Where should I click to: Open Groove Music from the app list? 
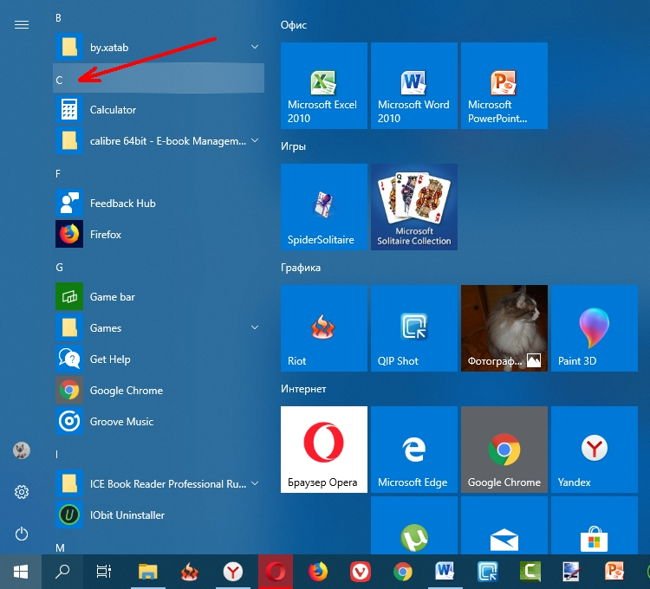159,422
